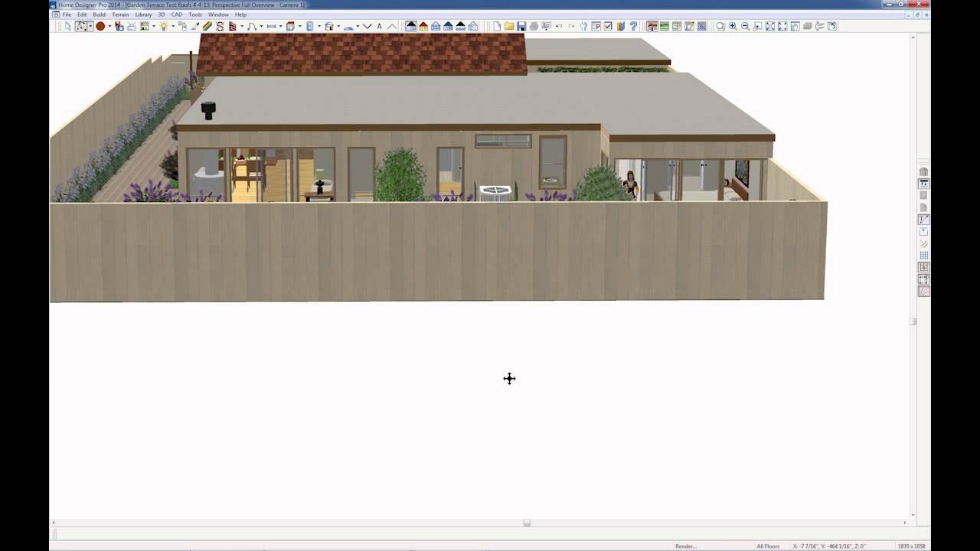Select the dimension tool icon
Viewport: 980px width, 551px height.
(271, 26)
